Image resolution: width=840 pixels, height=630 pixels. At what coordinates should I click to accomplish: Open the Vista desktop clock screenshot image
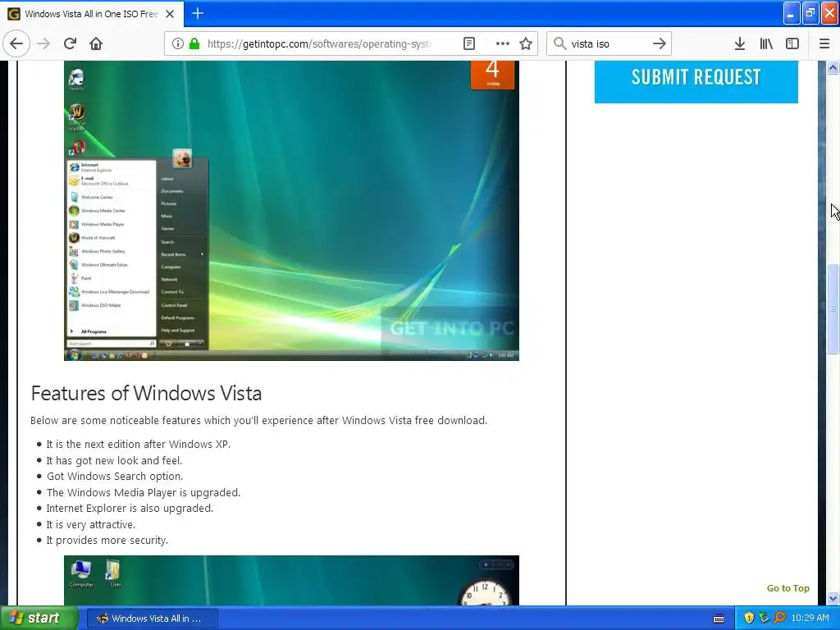pos(291,580)
